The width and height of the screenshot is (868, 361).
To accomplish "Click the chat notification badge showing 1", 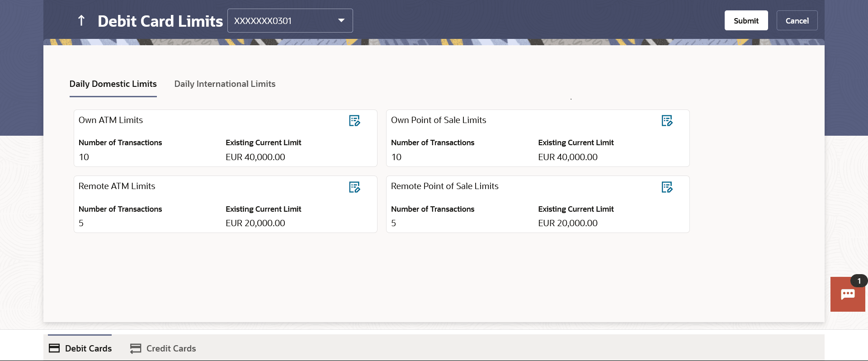I will [x=859, y=281].
